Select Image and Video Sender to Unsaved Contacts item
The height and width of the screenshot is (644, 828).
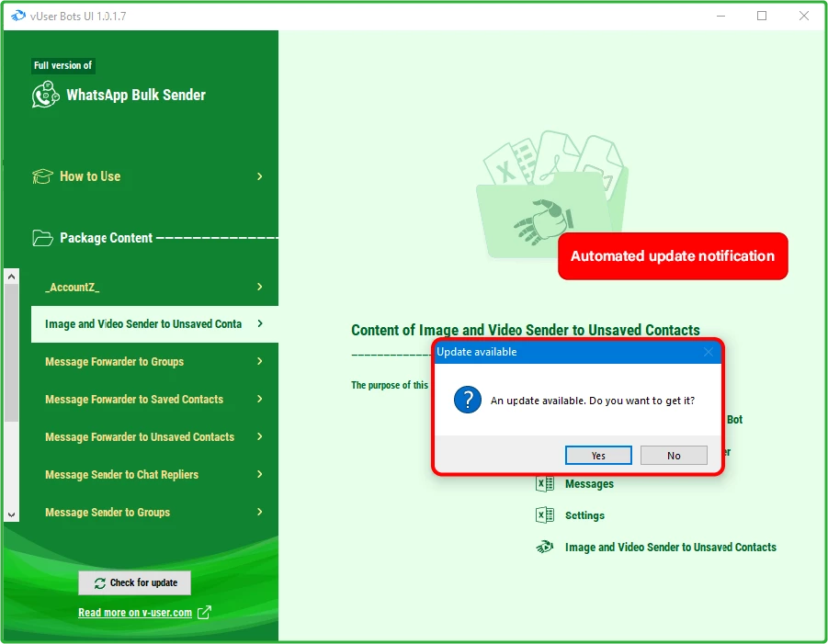(154, 324)
